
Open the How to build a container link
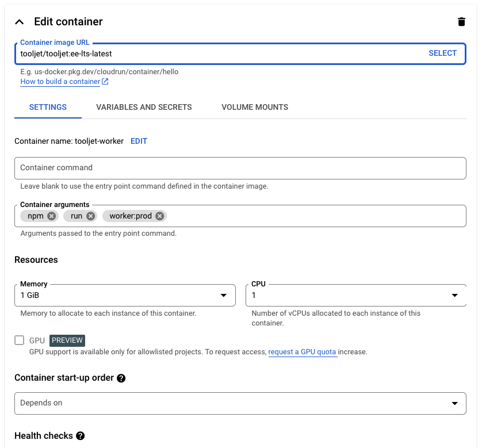[x=60, y=82]
